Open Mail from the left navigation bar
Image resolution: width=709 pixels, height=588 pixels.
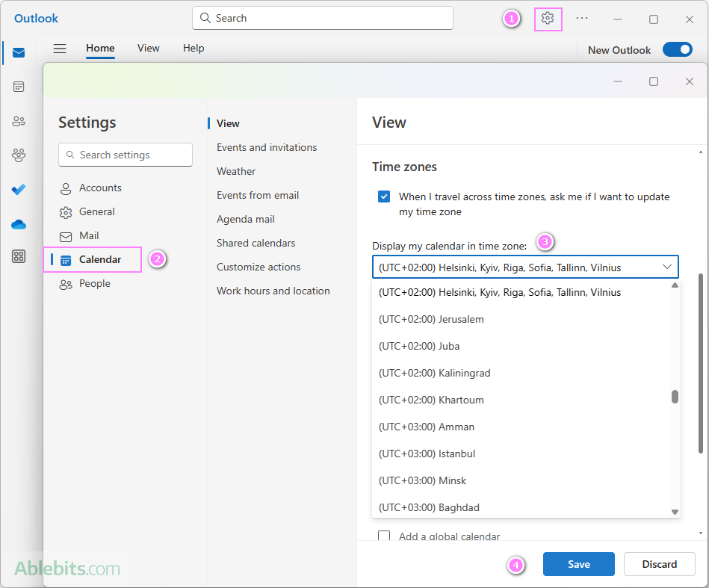click(19, 52)
